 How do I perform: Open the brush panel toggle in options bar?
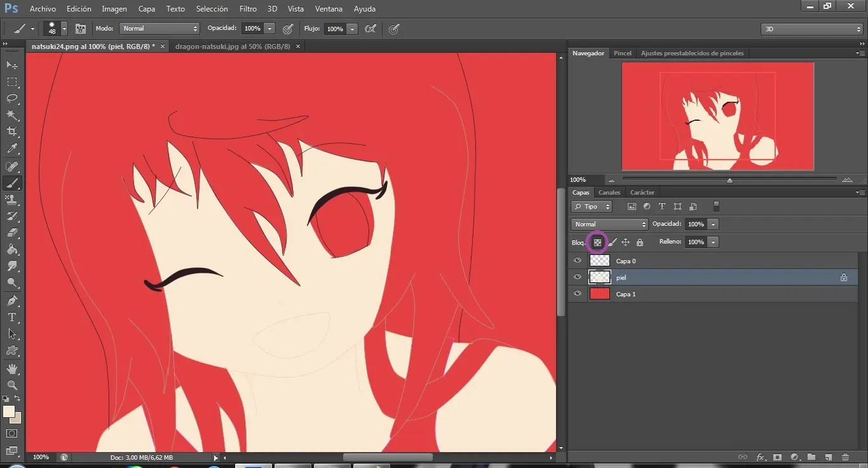(x=81, y=29)
